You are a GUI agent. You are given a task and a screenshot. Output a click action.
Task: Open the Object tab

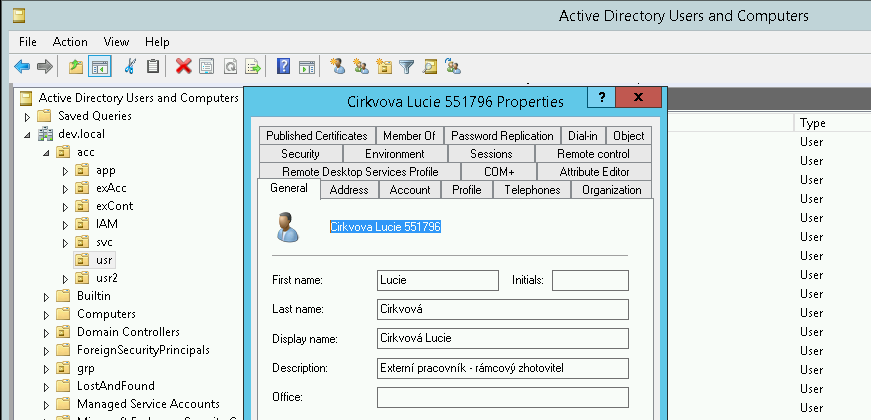click(x=629, y=136)
